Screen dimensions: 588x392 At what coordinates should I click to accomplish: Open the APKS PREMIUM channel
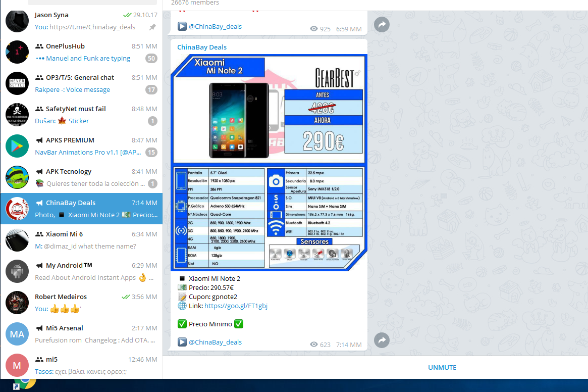coord(81,146)
